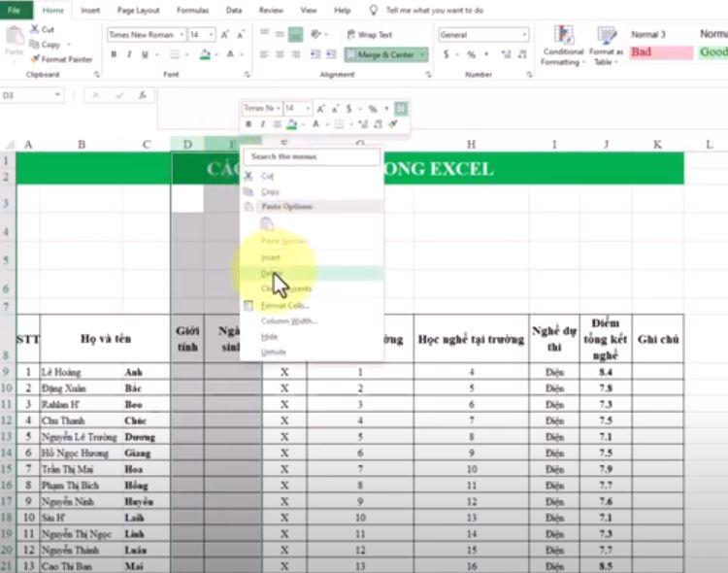Apply fill color from the ribbon bucket icon
The height and width of the screenshot is (573, 728).
pos(205,54)
